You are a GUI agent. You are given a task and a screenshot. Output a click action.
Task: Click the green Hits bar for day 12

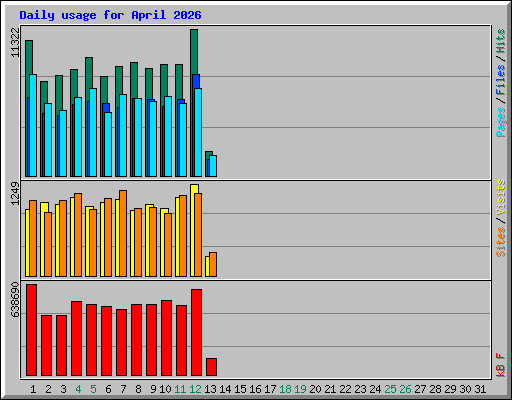(x=194, y=52)
